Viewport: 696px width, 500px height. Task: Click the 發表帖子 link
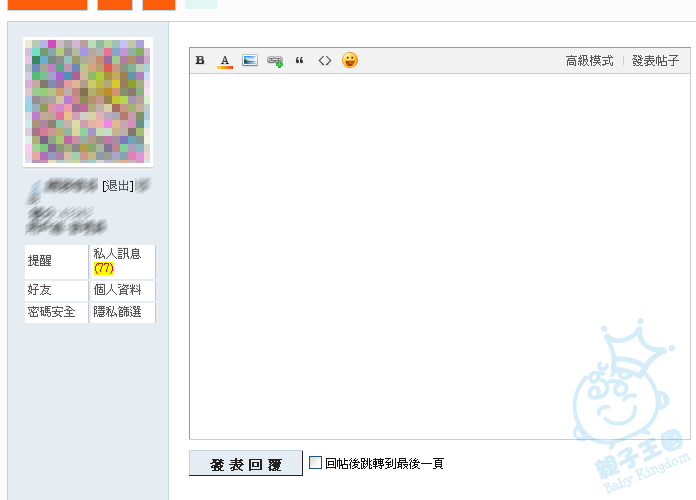[655, 61]
